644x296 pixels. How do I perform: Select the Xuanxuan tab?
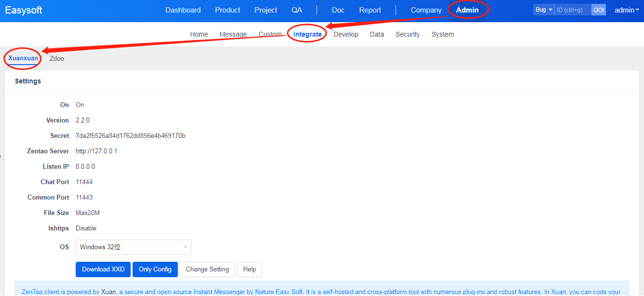23,58
